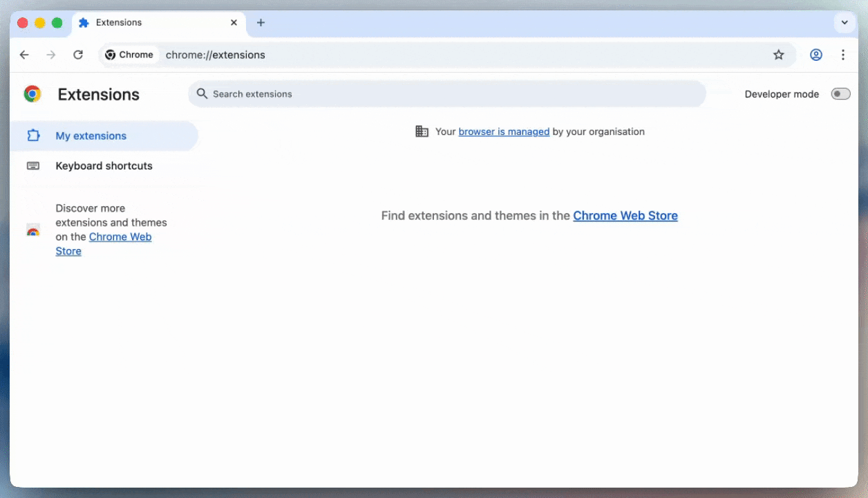The width and height of the screenshot is (868, 498).
Task: Follow the sidebar Chrome Web Store link
Action: [x=104, y=243]
